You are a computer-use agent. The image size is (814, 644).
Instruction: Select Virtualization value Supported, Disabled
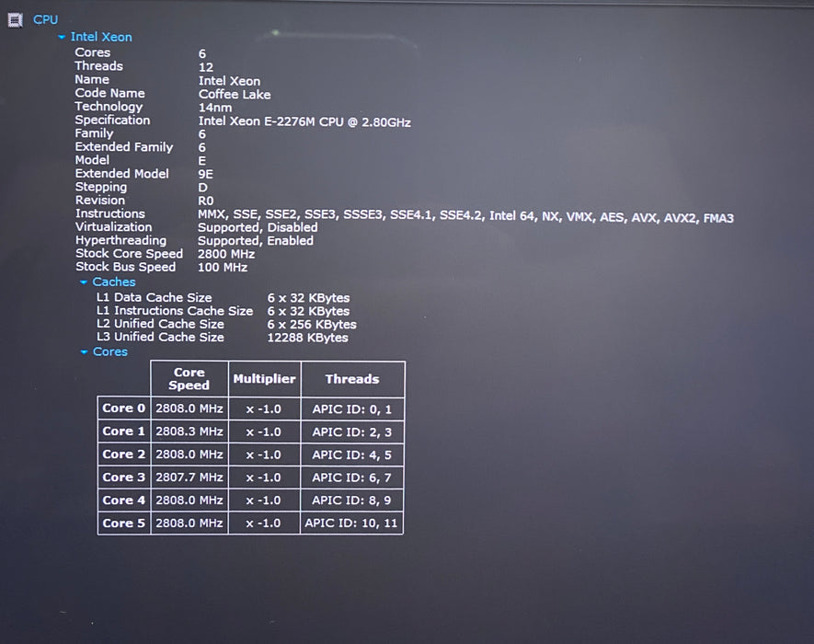[258, 227]
